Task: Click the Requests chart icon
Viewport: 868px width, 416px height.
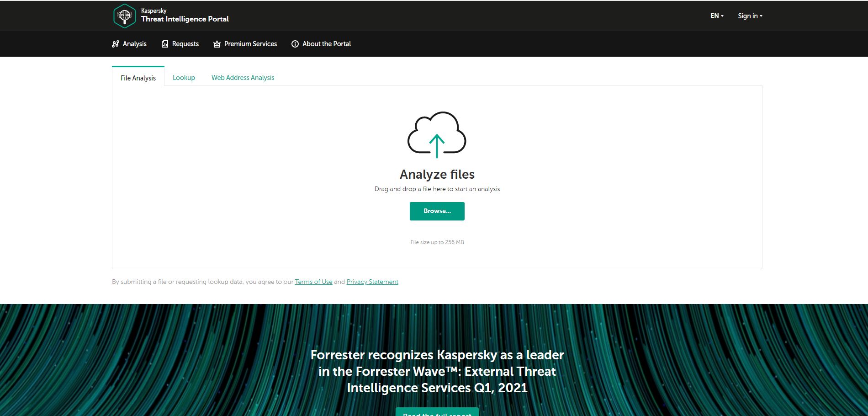Action: 165,44
